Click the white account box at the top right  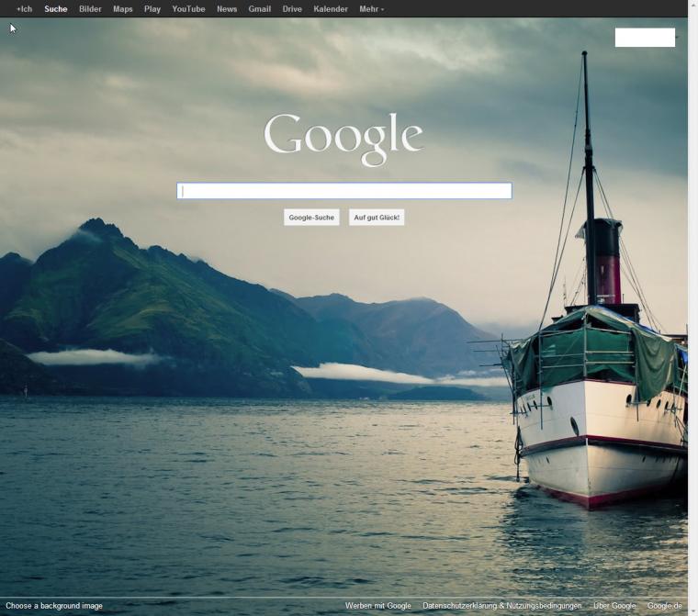pos(645,38)
